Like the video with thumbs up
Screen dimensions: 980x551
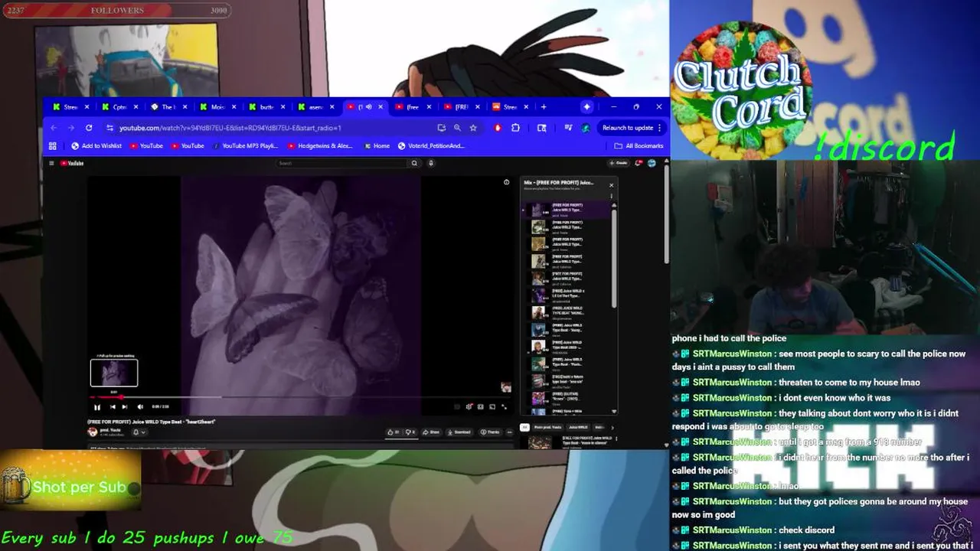[x=393, y=432]
